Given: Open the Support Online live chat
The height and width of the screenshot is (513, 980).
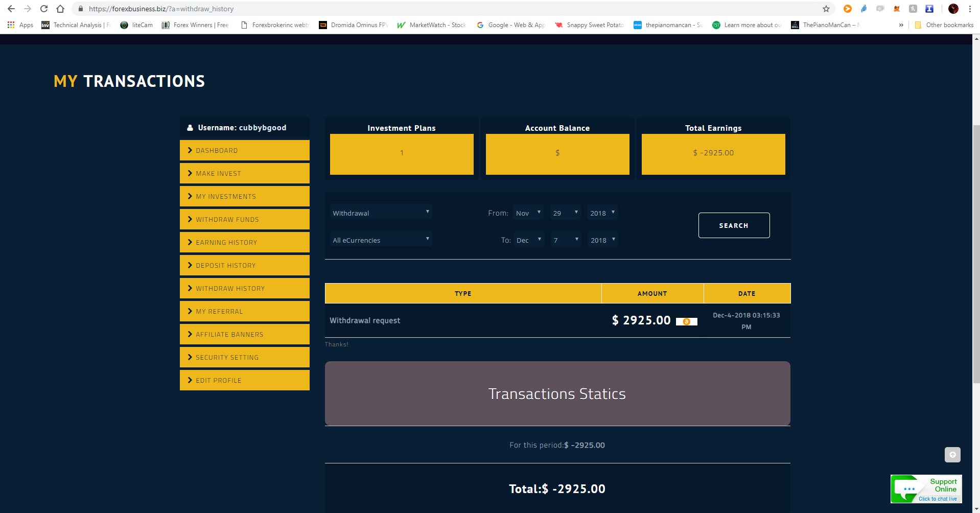Looking at the screenshot, I should [x=926, y=489].
